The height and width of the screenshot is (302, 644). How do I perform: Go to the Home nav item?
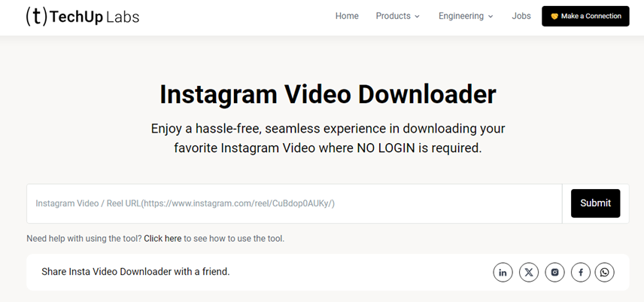point(347,16)
